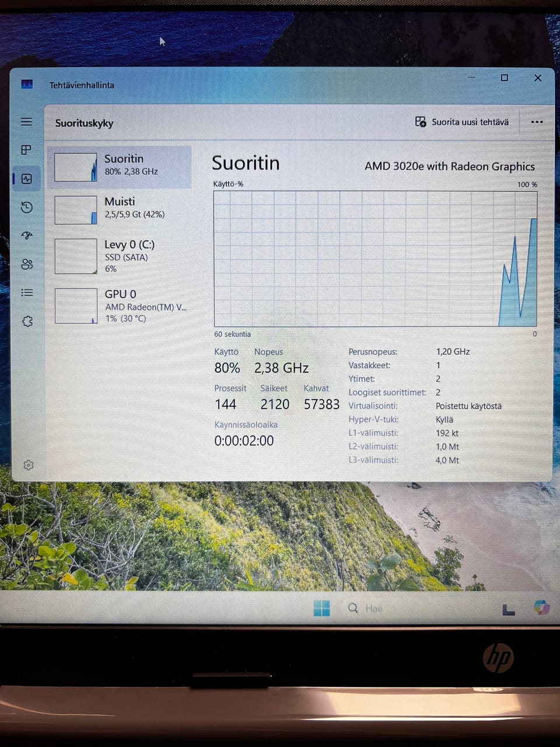Click the threads count 2120

275,404
